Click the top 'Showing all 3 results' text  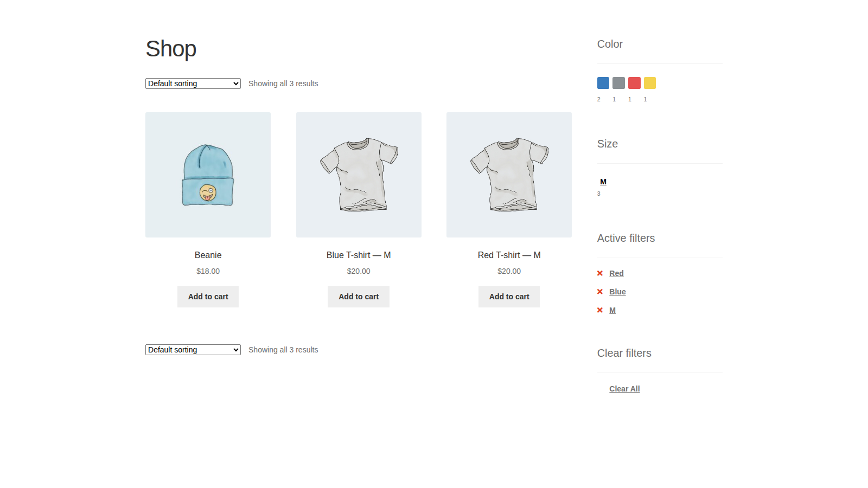point(283,84)
